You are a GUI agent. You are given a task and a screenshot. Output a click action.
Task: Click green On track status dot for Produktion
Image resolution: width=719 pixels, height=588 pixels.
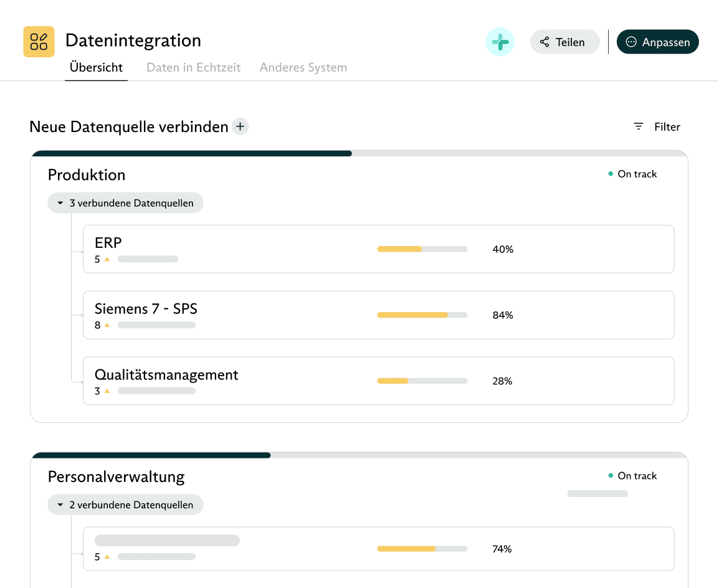[611, 174]
